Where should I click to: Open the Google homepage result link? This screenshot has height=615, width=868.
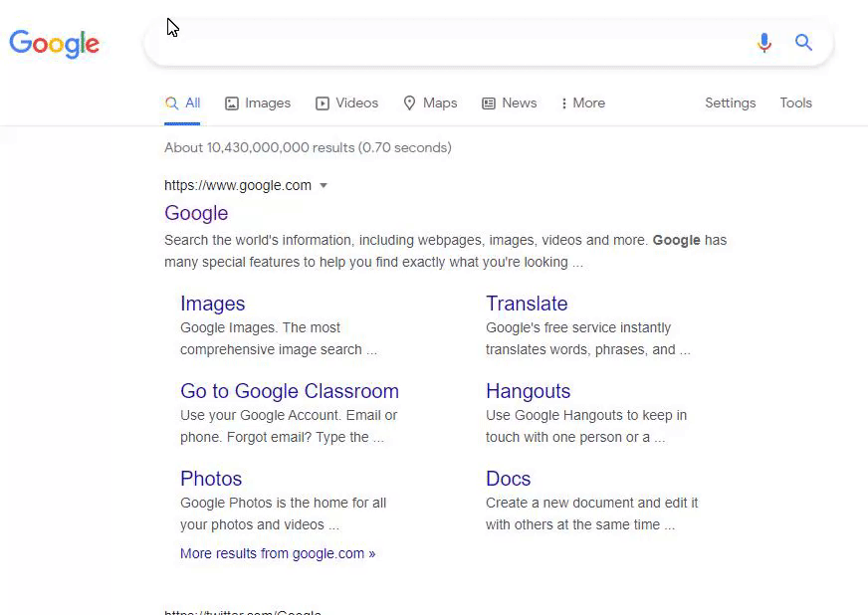point(196,213)
